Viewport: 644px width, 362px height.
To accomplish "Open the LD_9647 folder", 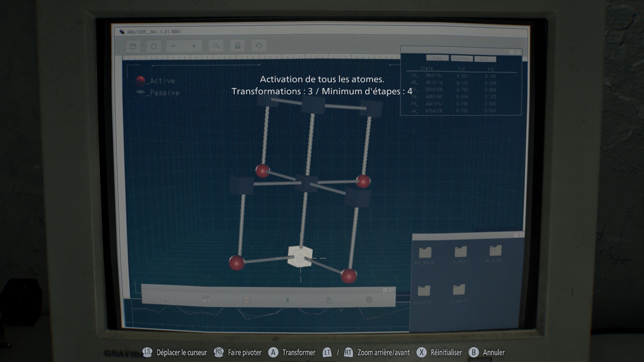I will pos(460,252).
